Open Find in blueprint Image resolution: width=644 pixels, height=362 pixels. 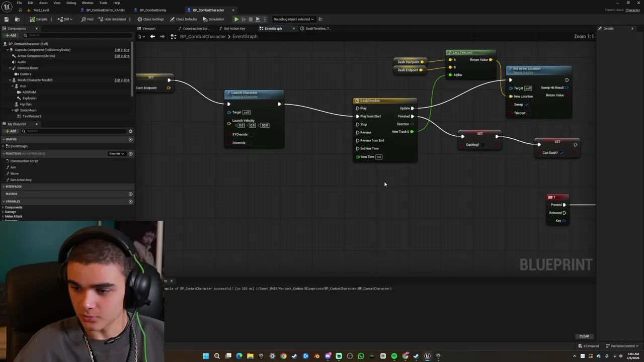click(88, 19)
